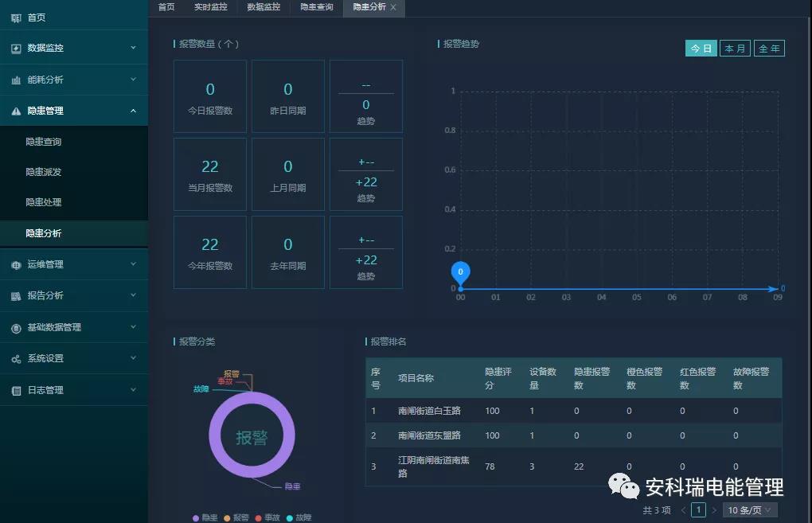This screenshot has height=523, width=812.
Task: Click the 运维管理 globe icon
Action: click(x=16, y=264)
